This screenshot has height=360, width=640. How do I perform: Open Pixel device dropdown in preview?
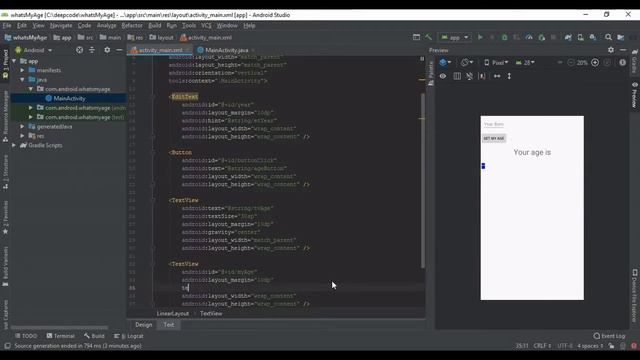496,62
